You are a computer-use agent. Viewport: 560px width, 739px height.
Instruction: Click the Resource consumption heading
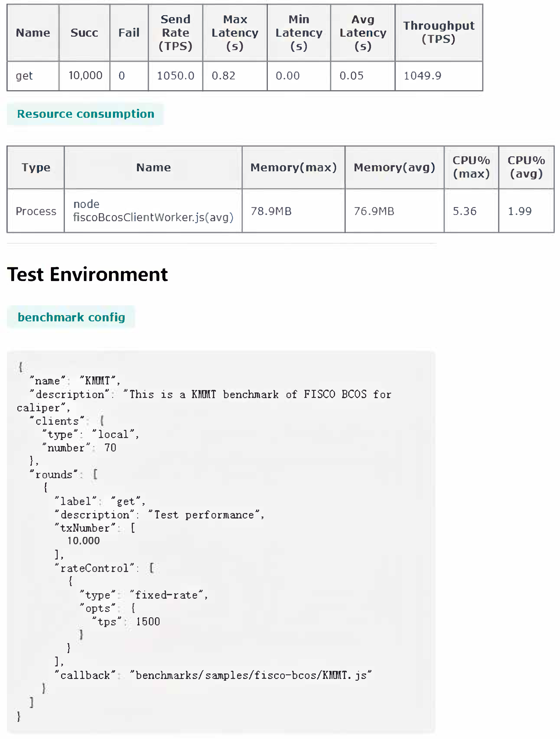pos(85,114)
